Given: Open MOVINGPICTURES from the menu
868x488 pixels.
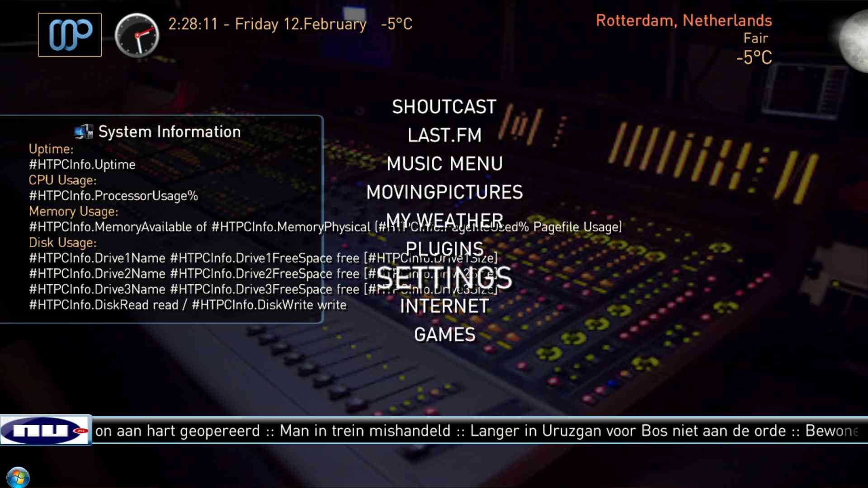Looking at the screenshot, I should [x=444, y=192].
